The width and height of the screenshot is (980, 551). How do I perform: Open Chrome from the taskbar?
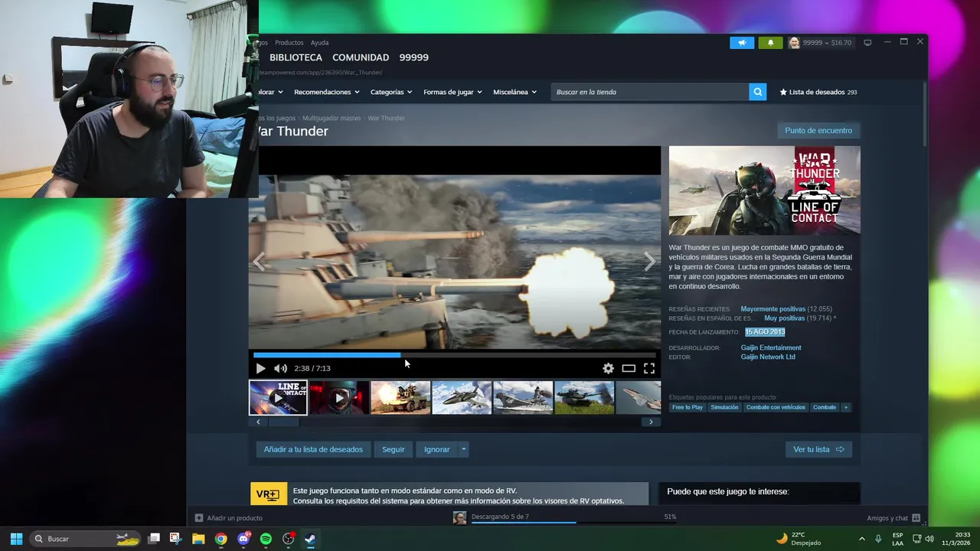tap(220, 539)
